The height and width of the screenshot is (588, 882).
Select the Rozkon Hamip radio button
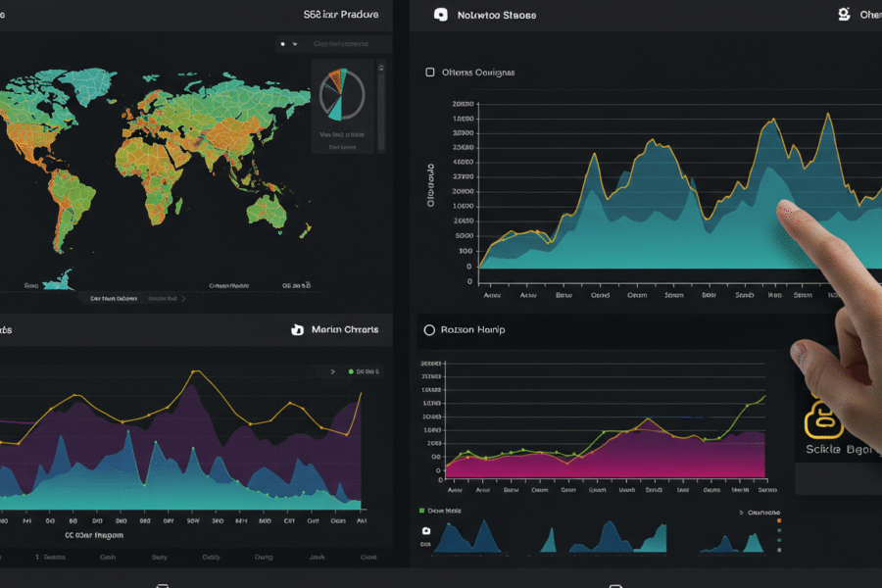point(428,330)
